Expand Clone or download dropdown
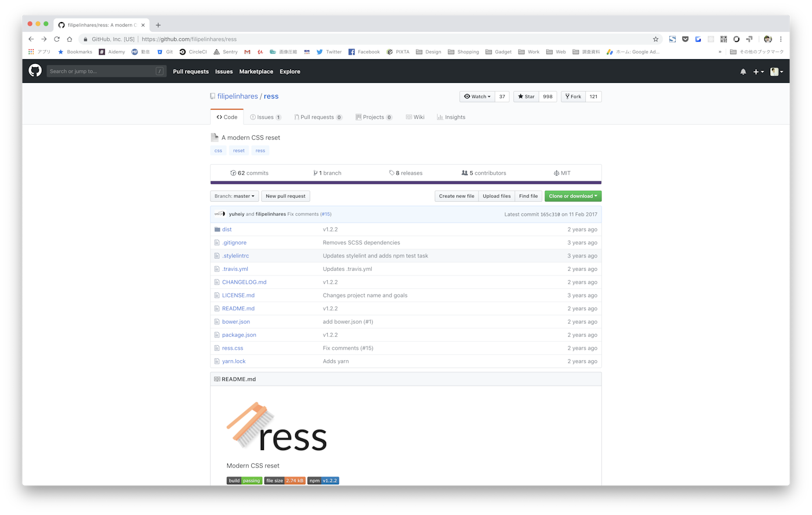The image size is (812, 515). click(x=573, y=196)
